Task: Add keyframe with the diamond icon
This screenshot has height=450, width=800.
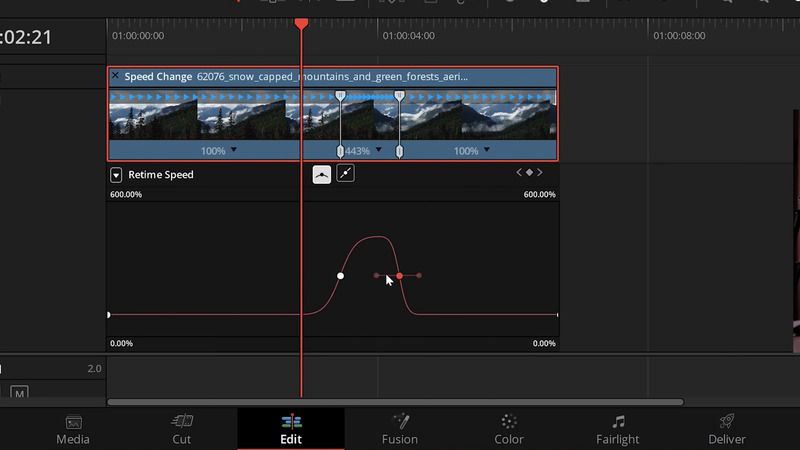Action: click(530, 173)
